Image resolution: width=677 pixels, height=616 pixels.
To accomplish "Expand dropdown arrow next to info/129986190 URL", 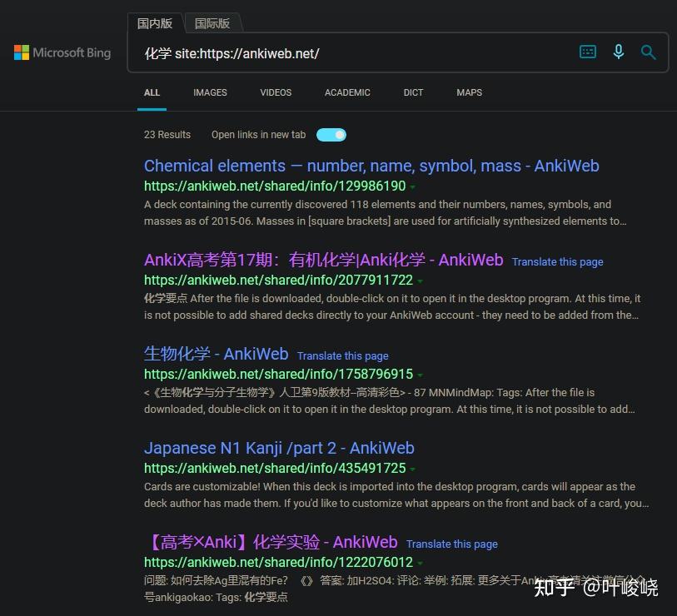I will [413, 187].
